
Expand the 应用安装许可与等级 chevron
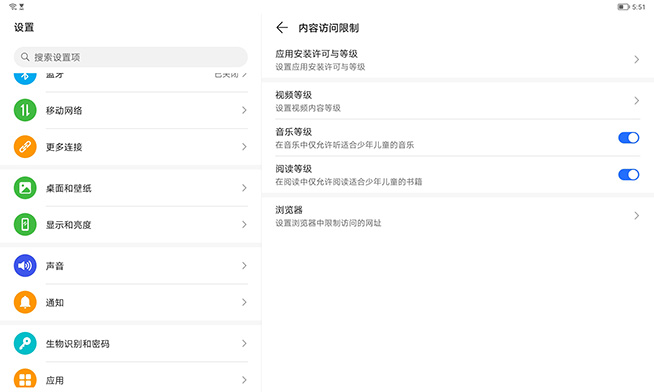(636, 60)
